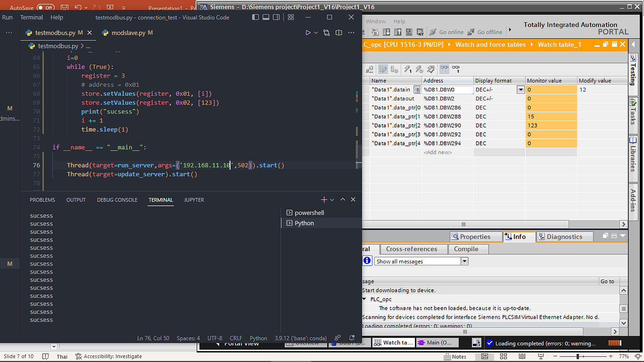
Task: Run the Python file in VS Code
Action: 308,33
